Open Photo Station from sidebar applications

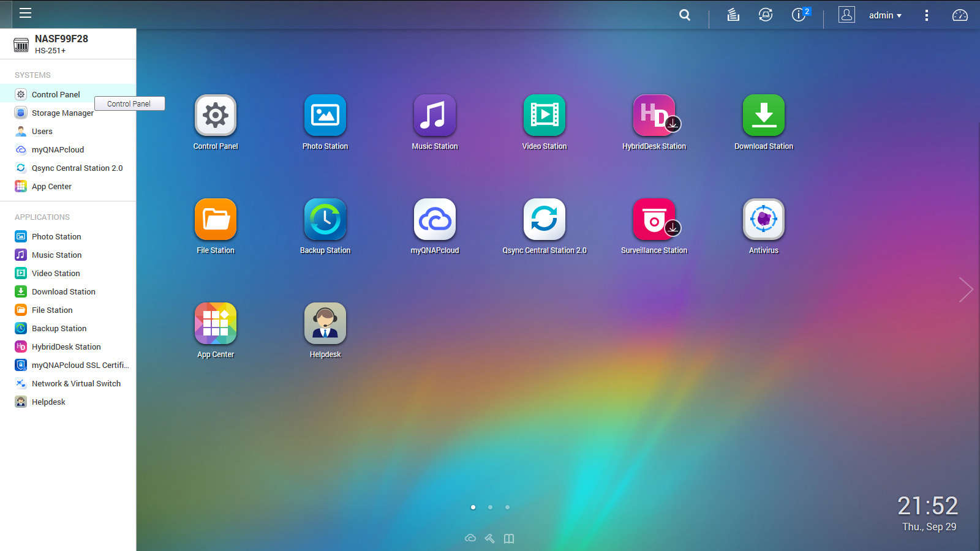tap(68, 236)
